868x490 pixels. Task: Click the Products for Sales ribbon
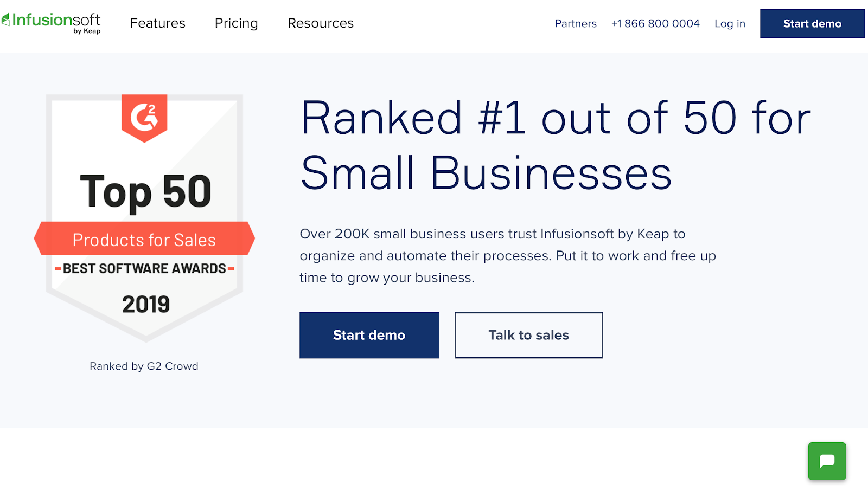(x=144, y=238)
